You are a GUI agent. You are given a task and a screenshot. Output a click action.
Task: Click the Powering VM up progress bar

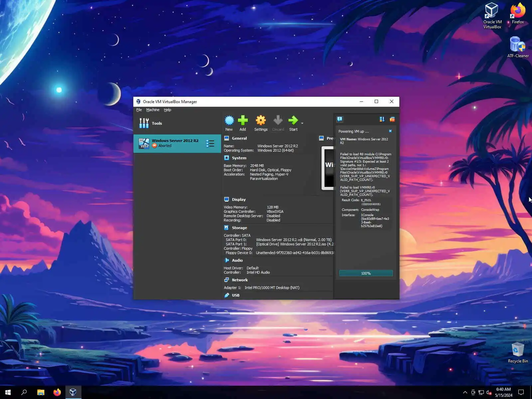tap(366, 273)
